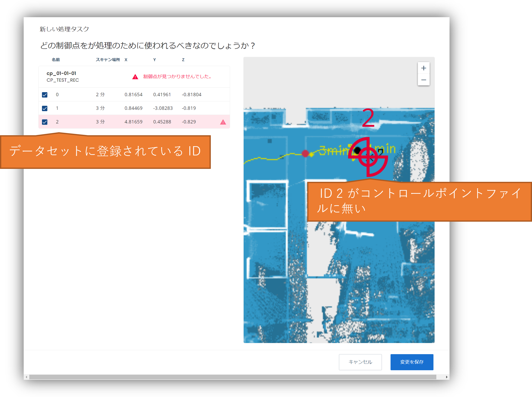Click the スキャン場所 column header
The image size is (532, 397).
pos(108,60)
